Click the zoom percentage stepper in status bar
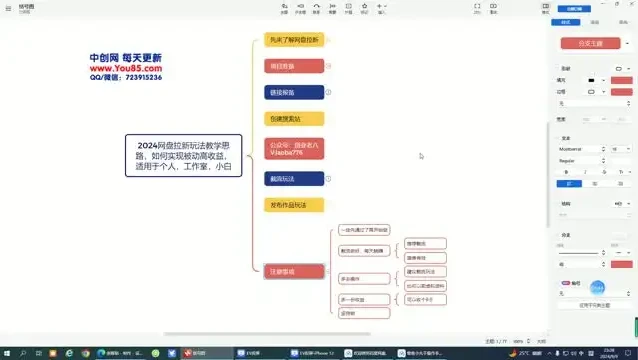The height and width of the screenshot is (360, 638). pos(529,341)
